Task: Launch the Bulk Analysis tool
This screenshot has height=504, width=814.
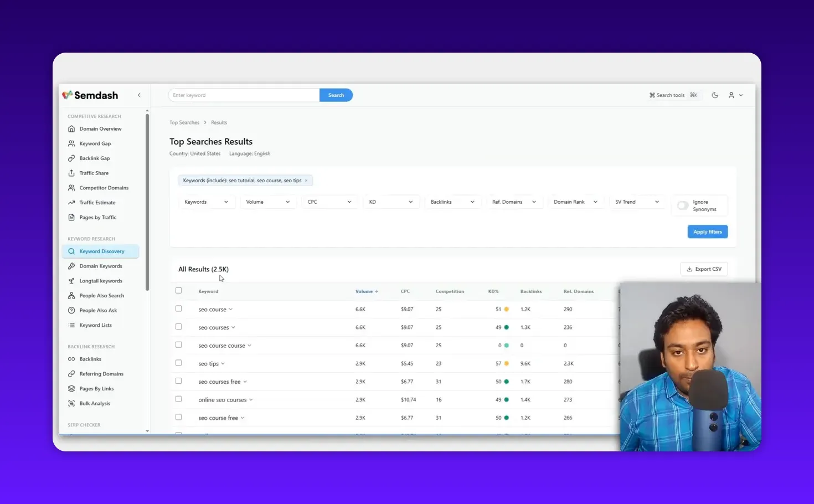Action: pyautogui.click(x=94, y=403)
